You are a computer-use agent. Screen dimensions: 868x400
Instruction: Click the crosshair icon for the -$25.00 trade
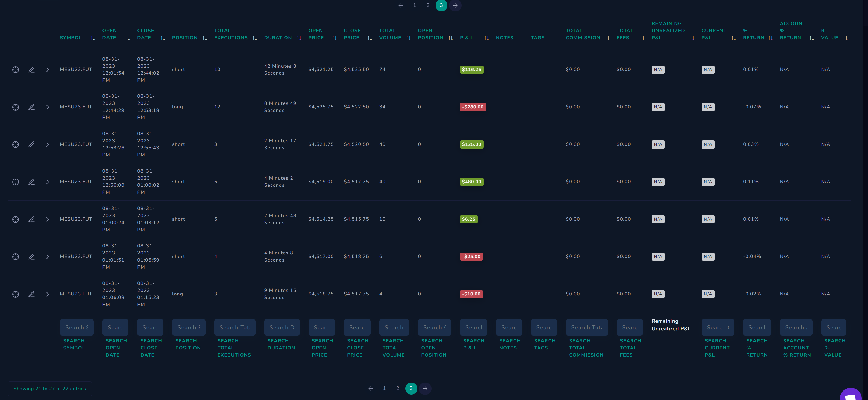16,257
